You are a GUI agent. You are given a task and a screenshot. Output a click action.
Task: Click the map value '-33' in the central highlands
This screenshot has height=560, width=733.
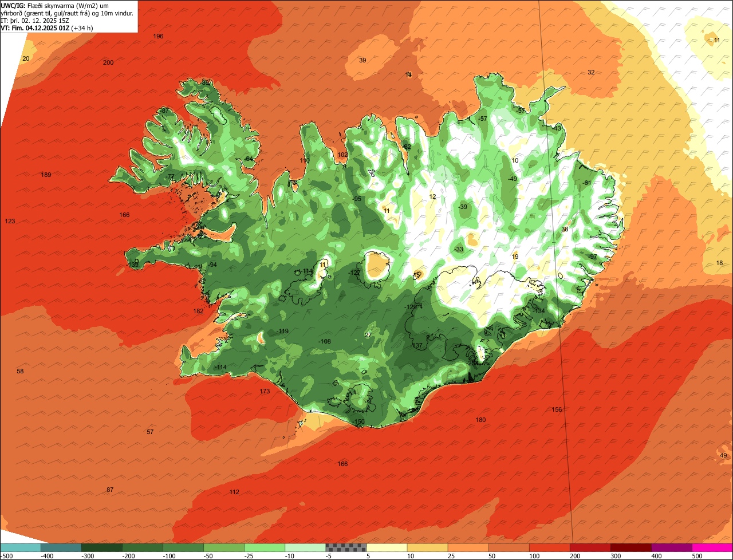point(459,249)
